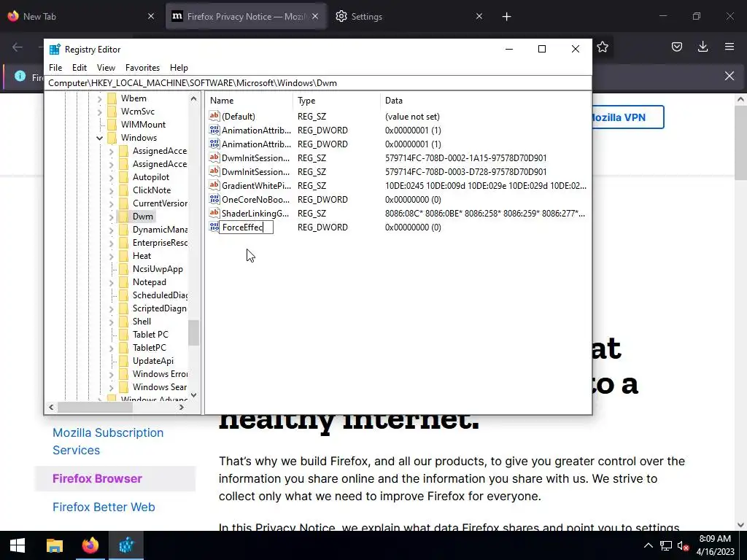747x560 pixels.
Task: Open the Help menu in Registry Editor
Action: click(179, 68)
